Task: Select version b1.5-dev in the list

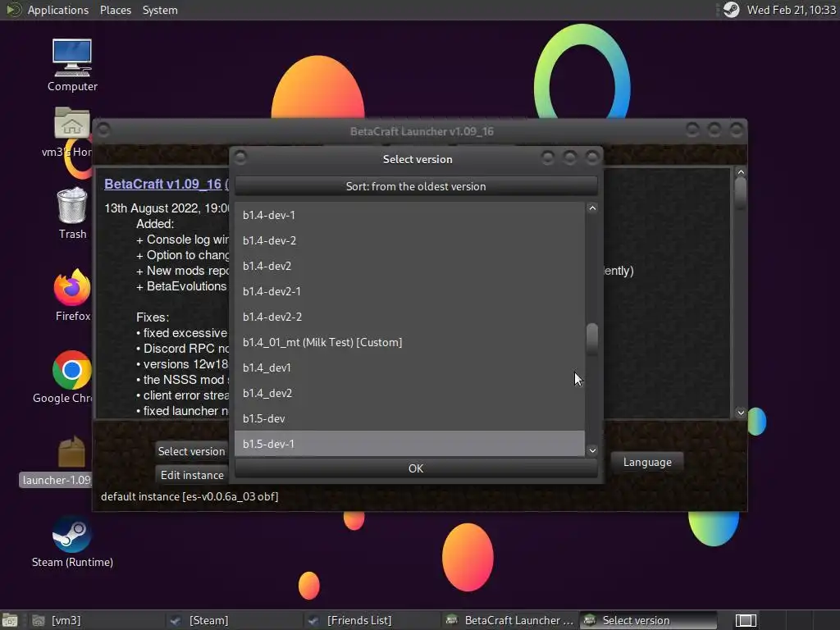Action: coord(409,418)
